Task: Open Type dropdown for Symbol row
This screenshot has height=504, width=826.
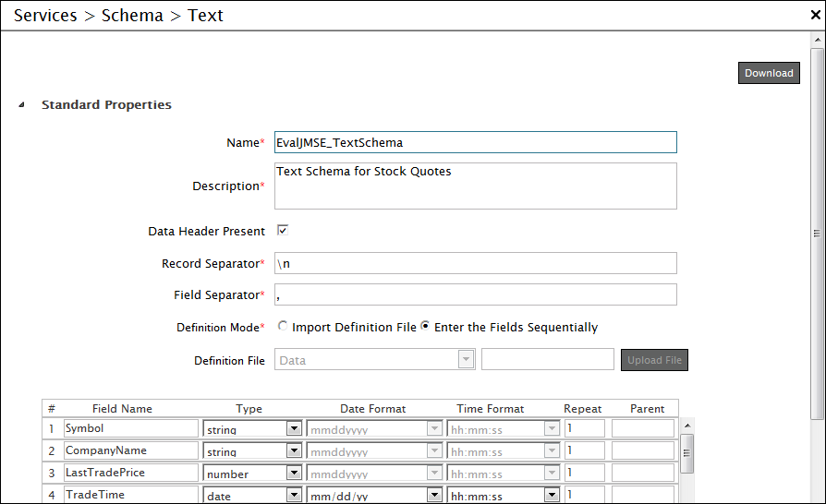Action: 294,428
